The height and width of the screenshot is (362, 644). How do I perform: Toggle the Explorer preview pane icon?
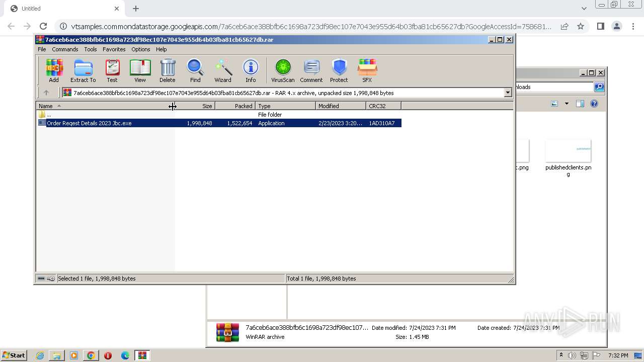580,104
